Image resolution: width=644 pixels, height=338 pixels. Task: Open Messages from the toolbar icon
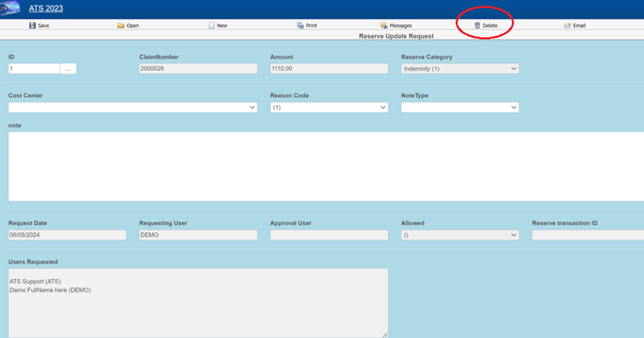(384, 25)
